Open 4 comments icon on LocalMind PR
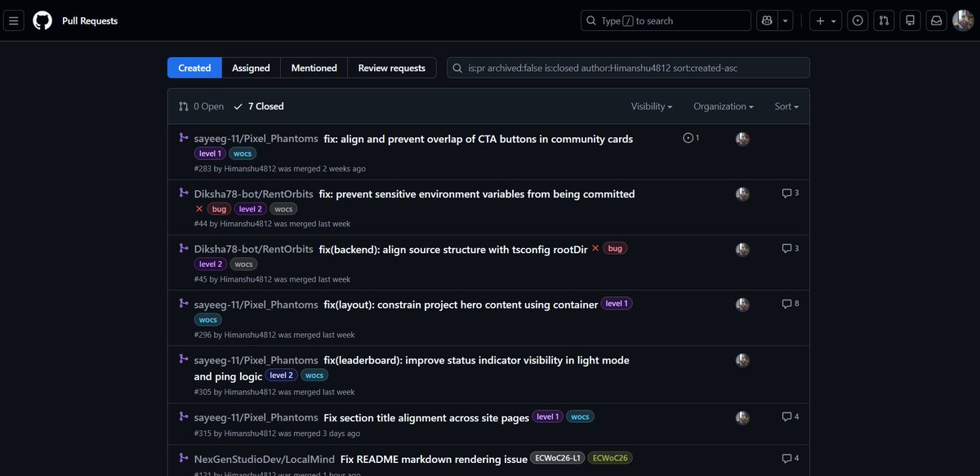This screenshot has height=476, width=980. 791,458
